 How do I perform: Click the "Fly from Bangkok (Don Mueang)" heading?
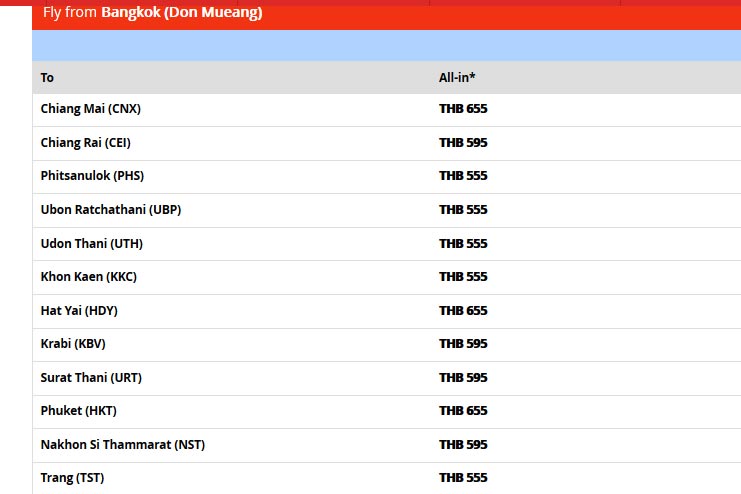[152, 13]
